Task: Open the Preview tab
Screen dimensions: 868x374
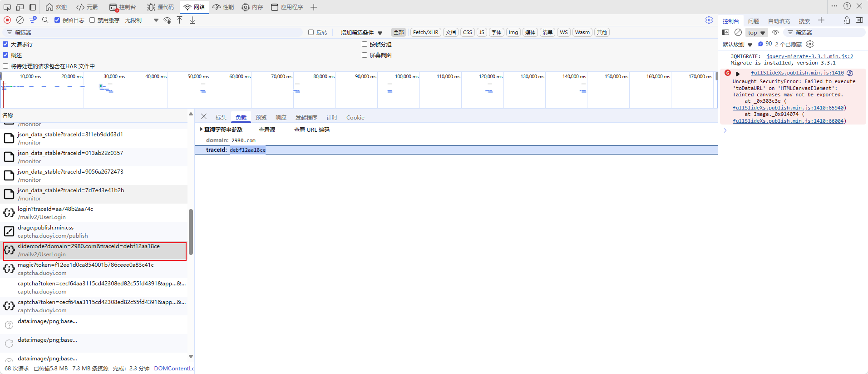Action: (x=261, y=117)
